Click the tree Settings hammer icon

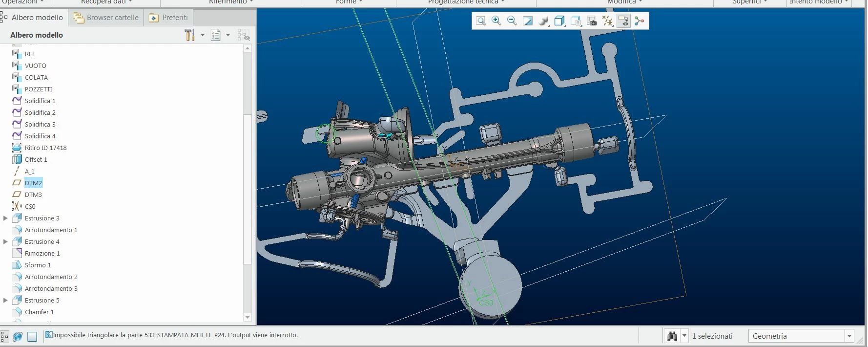(189, 35)
